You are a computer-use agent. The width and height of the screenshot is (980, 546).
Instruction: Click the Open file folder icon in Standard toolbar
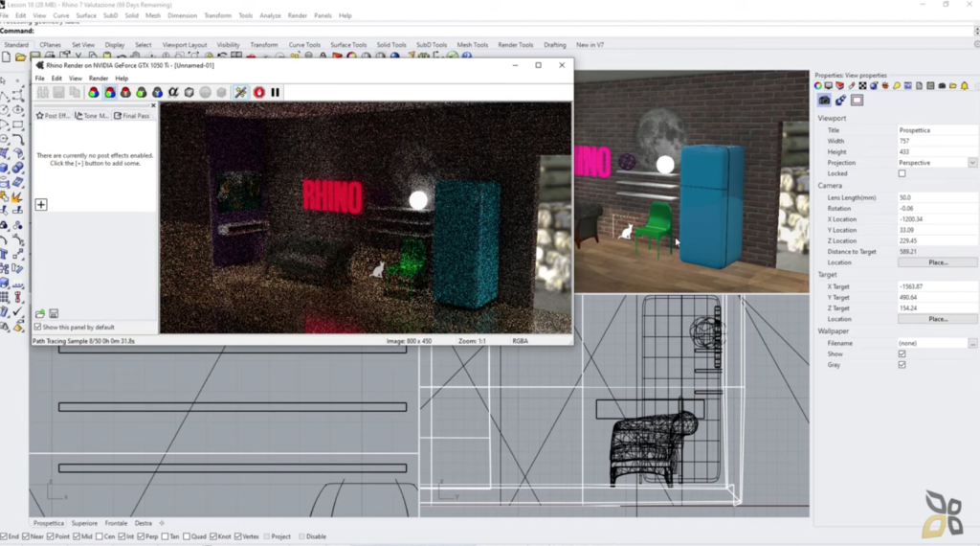pyautogui.click(x=21, y=57)
